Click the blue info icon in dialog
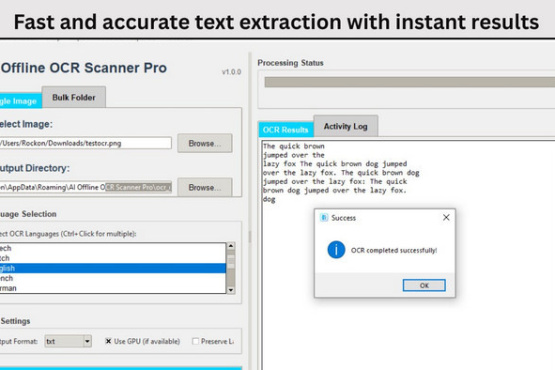Screen dimensions: 555x370 [336, 250]
